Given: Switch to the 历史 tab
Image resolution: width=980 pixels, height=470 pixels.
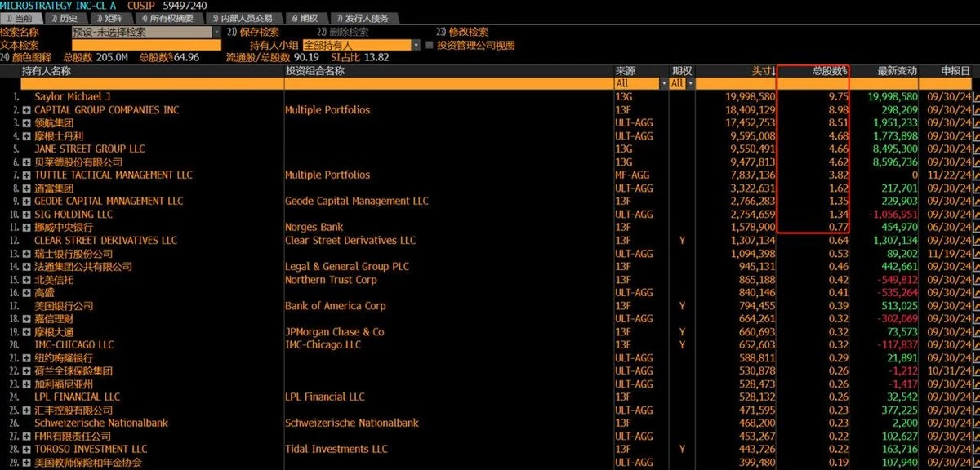Looking at the screenshot, I should click(65, 18).
